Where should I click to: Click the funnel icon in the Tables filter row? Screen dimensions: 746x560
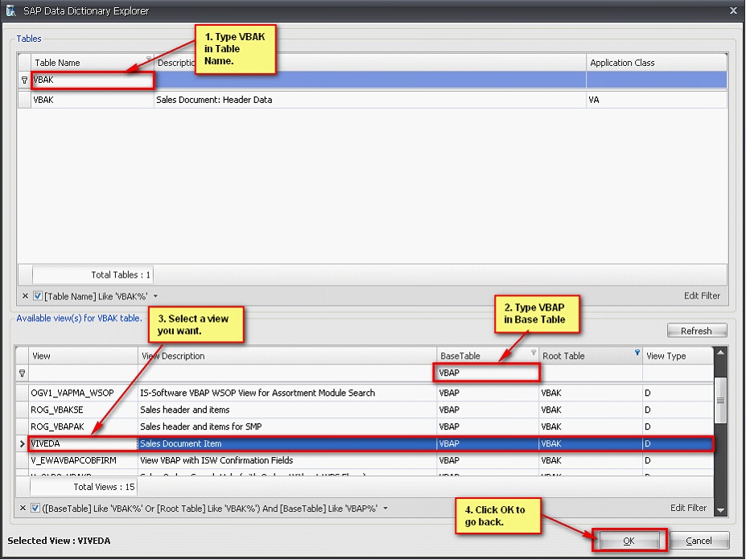pyautogui.click(x=24, y=80)
